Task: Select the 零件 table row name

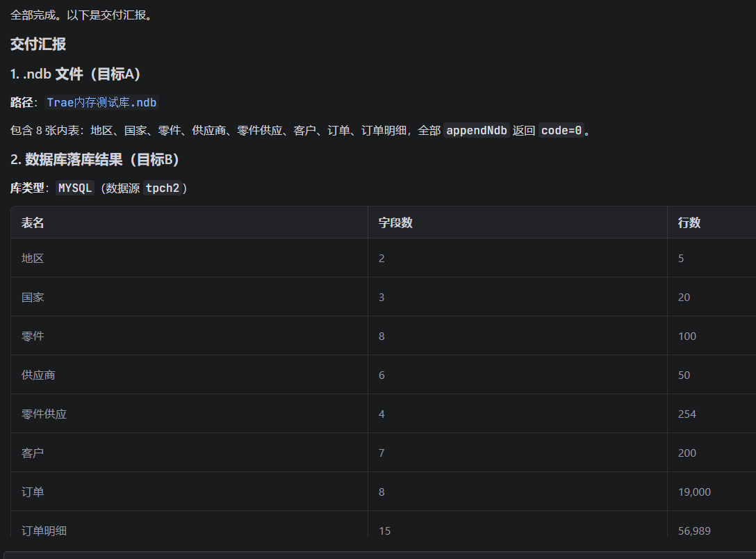Action: 33,337
